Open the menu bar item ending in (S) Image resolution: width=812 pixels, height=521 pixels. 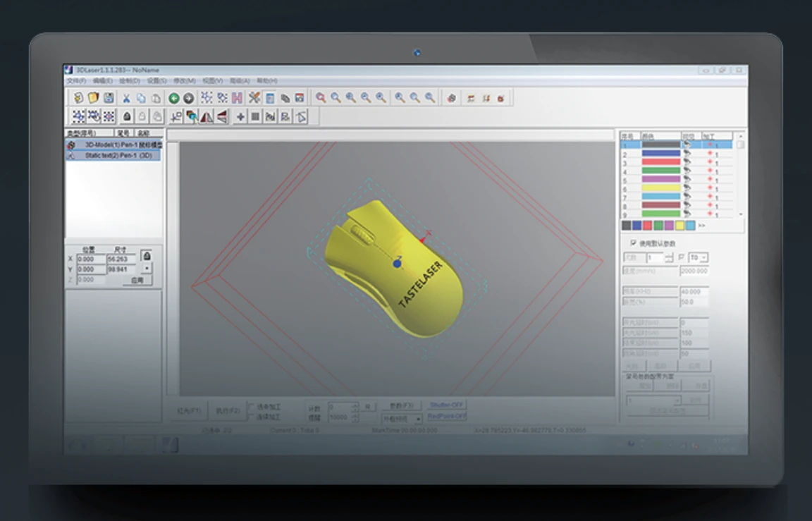[157, 81]
